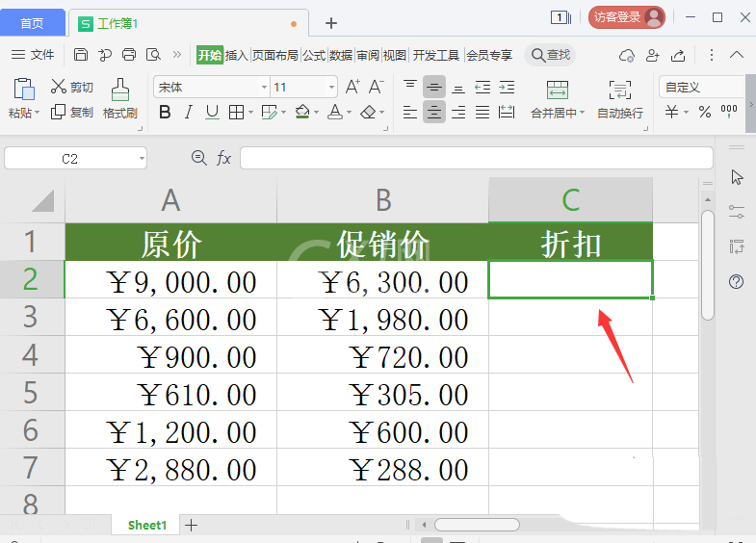
Task: Expand the Paste (粘贴) options arrow
Action: pos(38,114)
